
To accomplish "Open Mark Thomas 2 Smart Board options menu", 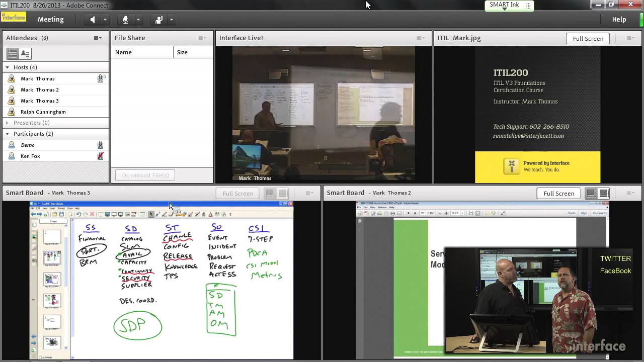I will click(x=630, y=193).
